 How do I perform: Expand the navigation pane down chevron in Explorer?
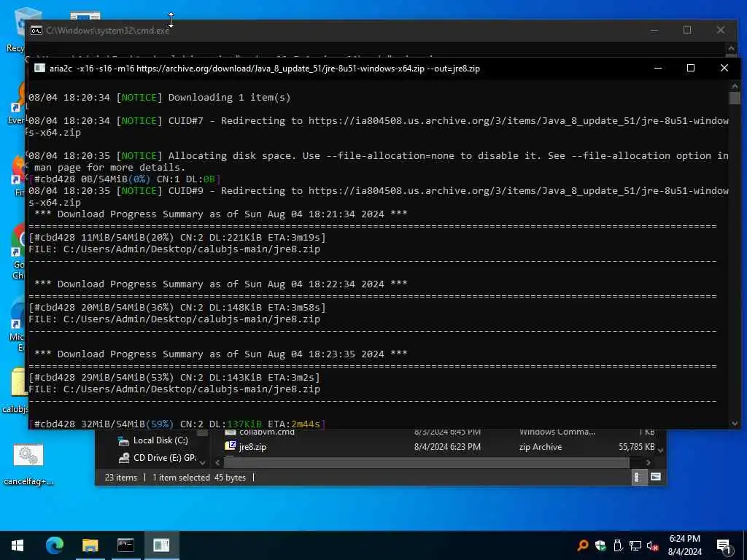(203, 462)
